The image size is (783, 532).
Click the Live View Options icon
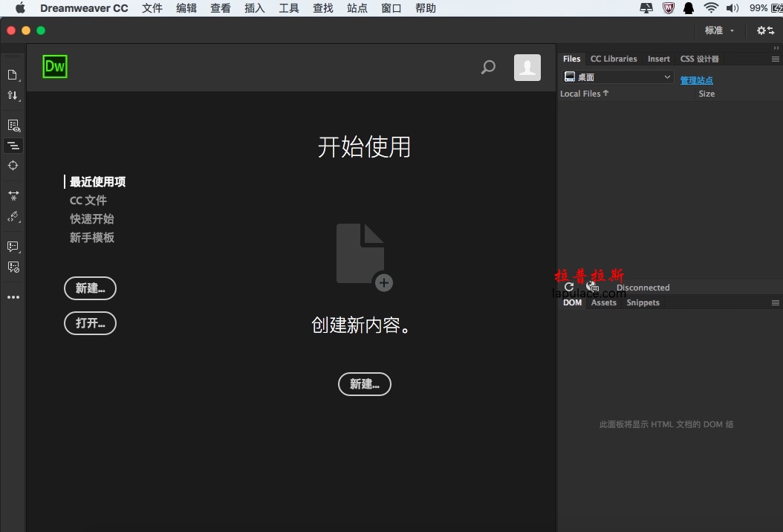(x=13, y=126)
